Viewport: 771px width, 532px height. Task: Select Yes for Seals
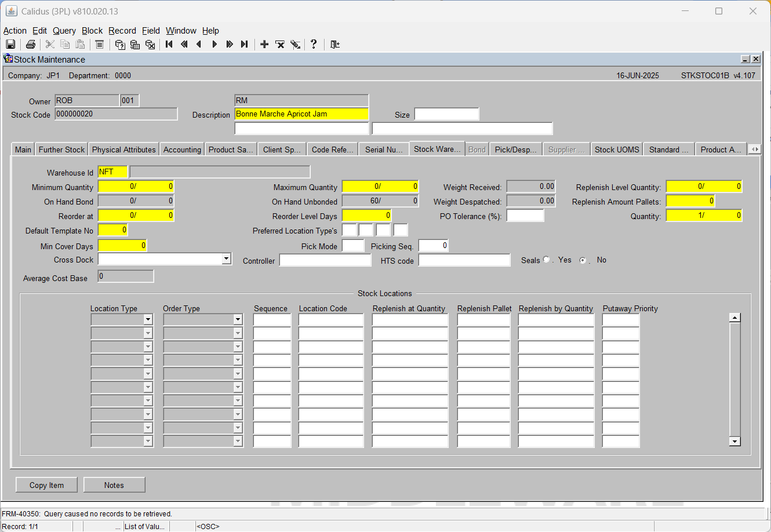[x=546, y=260]
